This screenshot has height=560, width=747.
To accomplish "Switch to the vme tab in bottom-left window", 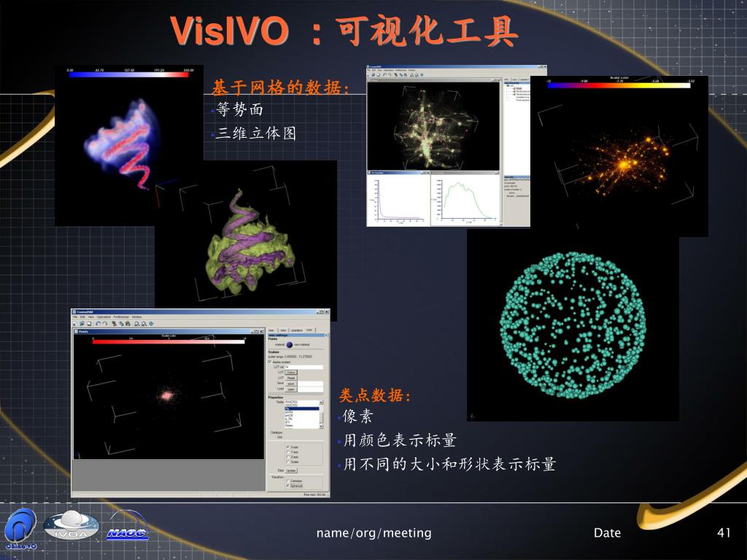I will [309, 330].
